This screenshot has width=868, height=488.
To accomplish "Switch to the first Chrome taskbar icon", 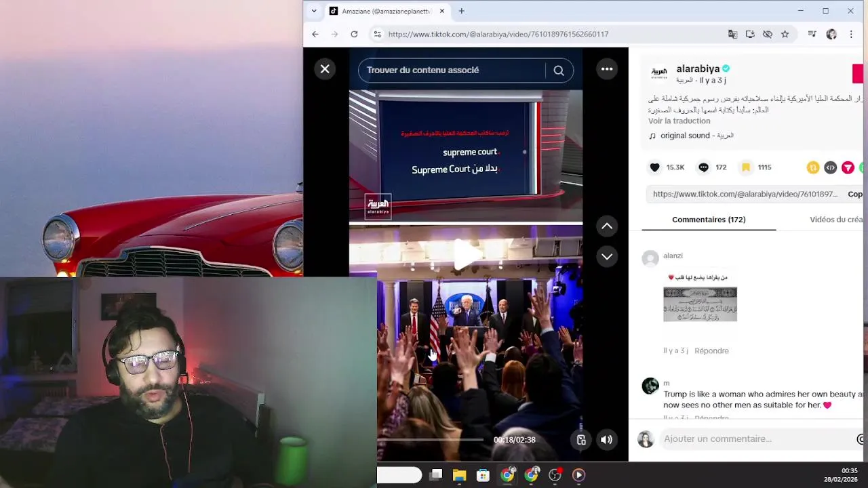I will tap(507, 475).
